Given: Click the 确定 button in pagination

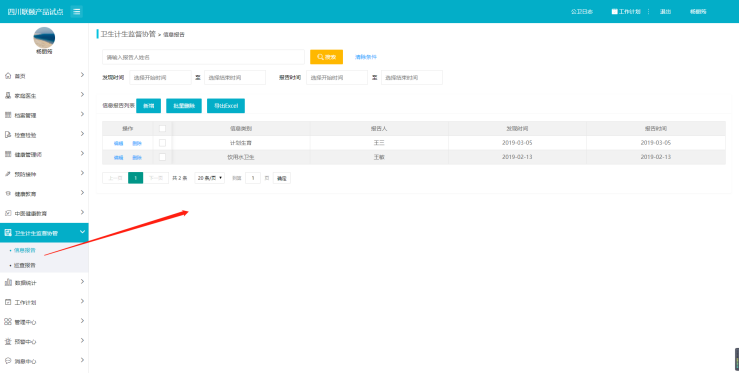Looking at the screenshot, I should (x=282, y=178).
